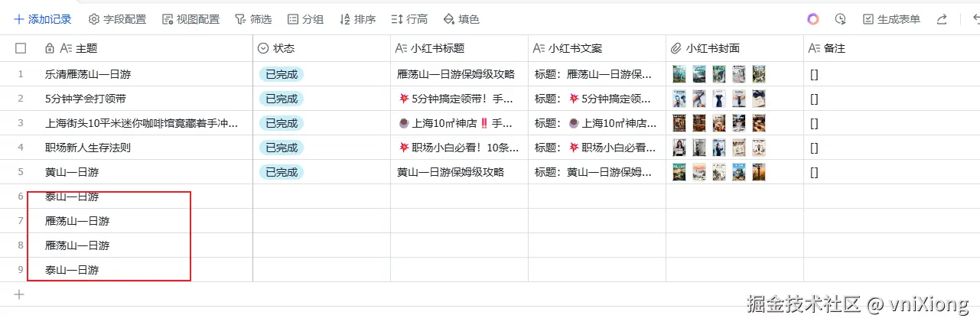Select the 备注 column header
980x328 pixels.
pyautogui.click(x=834, y=48)
